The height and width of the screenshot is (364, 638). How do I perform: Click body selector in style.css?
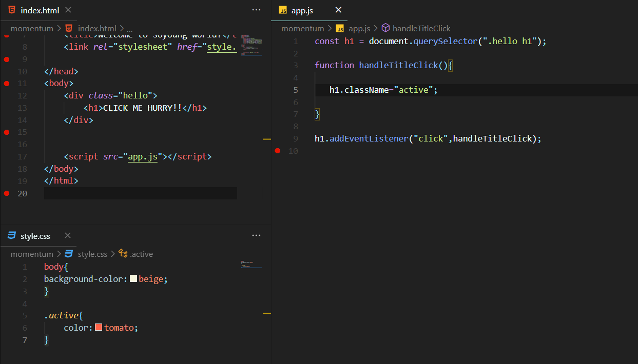(54, 267)
